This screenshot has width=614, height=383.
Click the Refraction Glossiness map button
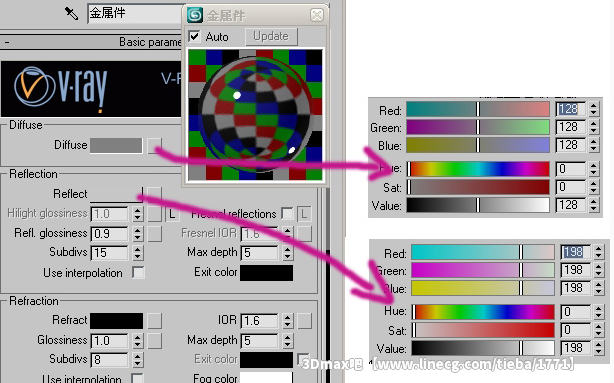pos(154,341)
